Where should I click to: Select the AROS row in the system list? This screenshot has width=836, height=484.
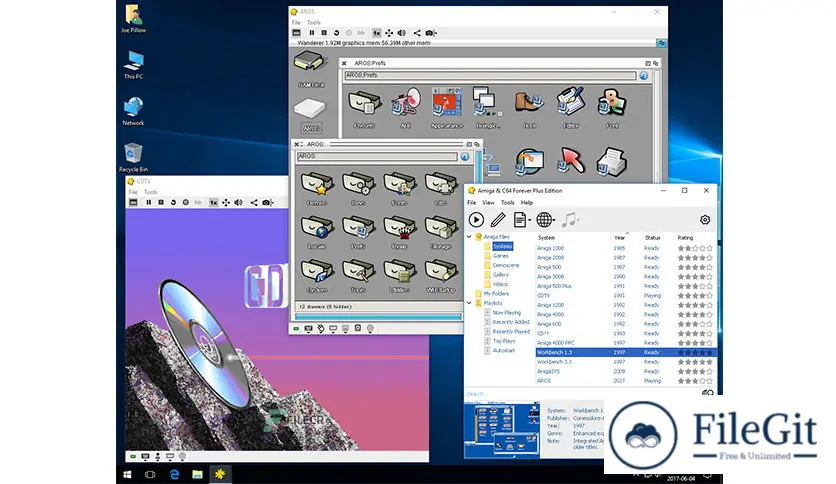[625, 381]
